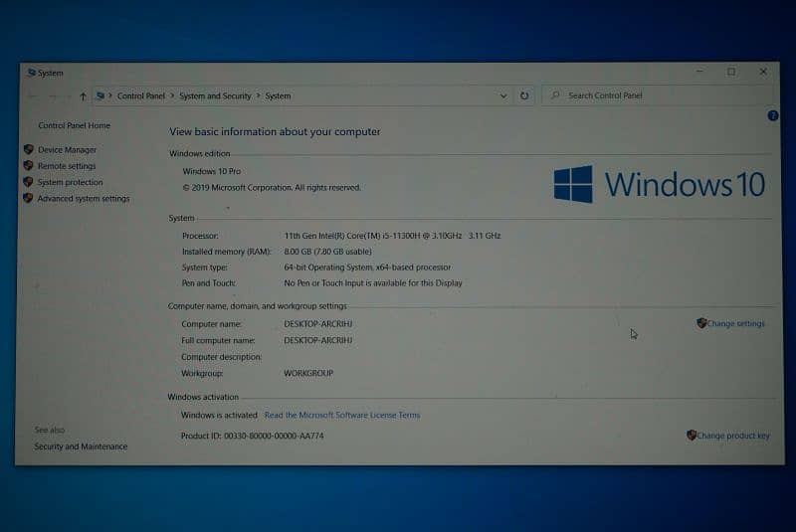Screen dimensions: 796x532
Task: Click the Forward navigation arrow
Action: pos(53,95)
